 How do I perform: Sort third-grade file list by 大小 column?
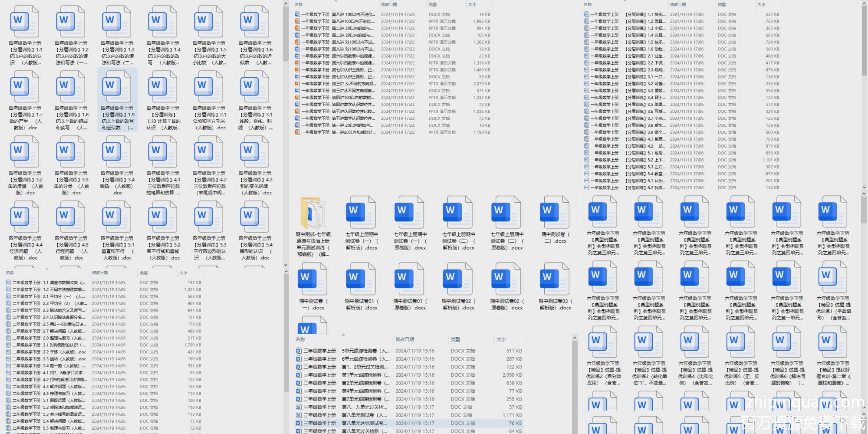click(x=501, y=339)
